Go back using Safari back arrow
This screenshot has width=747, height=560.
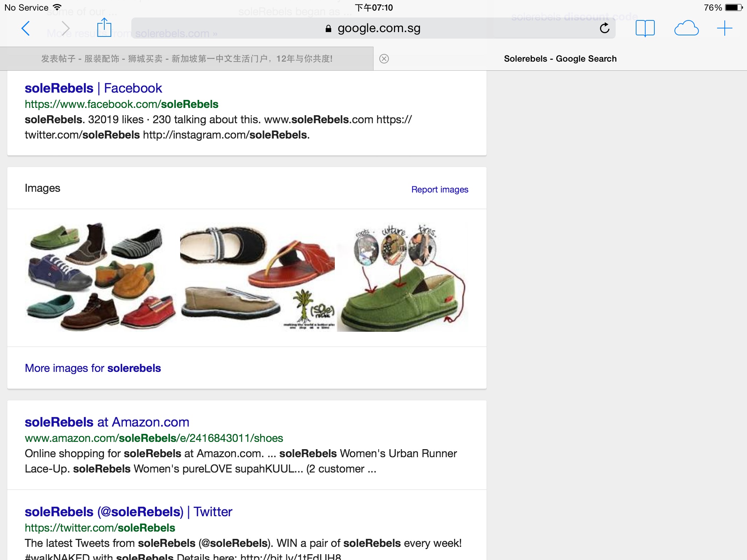[x=26, y=28]
